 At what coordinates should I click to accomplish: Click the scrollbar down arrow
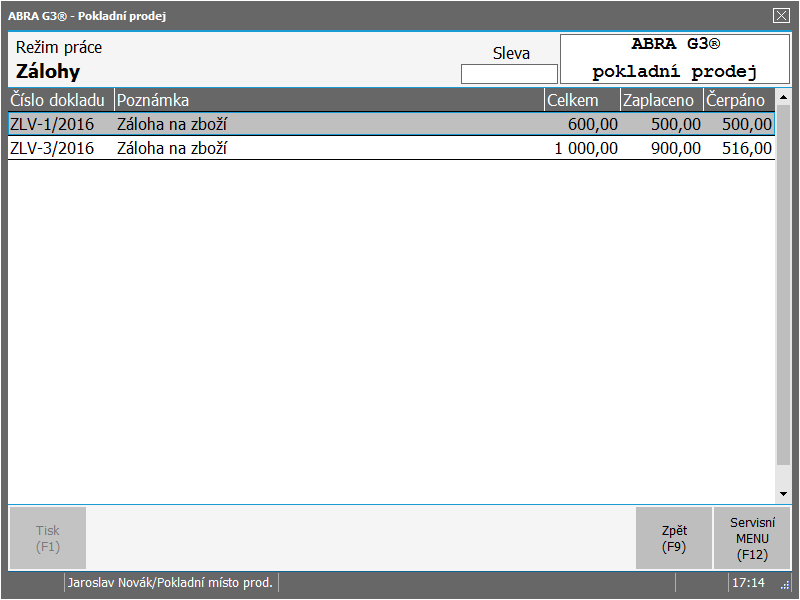783,494
